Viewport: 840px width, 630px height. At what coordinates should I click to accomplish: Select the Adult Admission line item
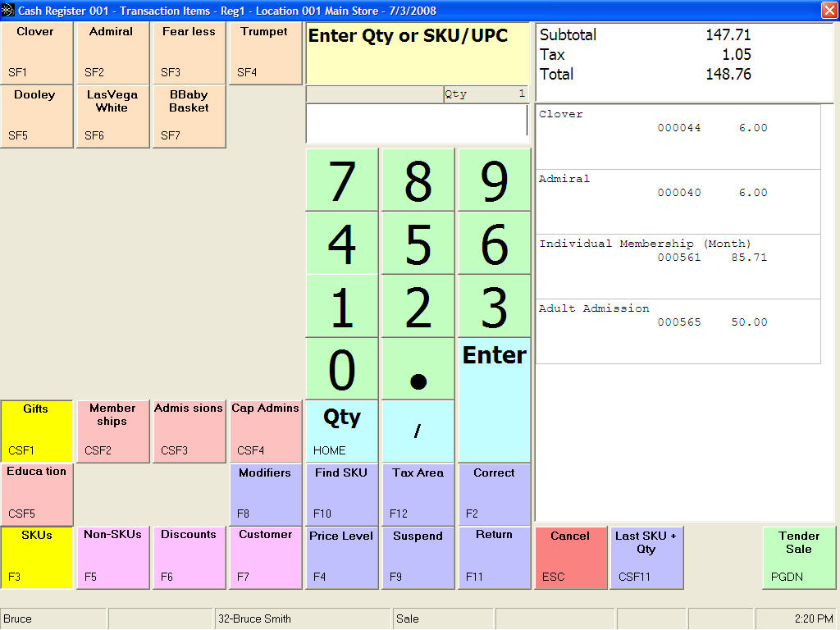(x=678, y=331)
